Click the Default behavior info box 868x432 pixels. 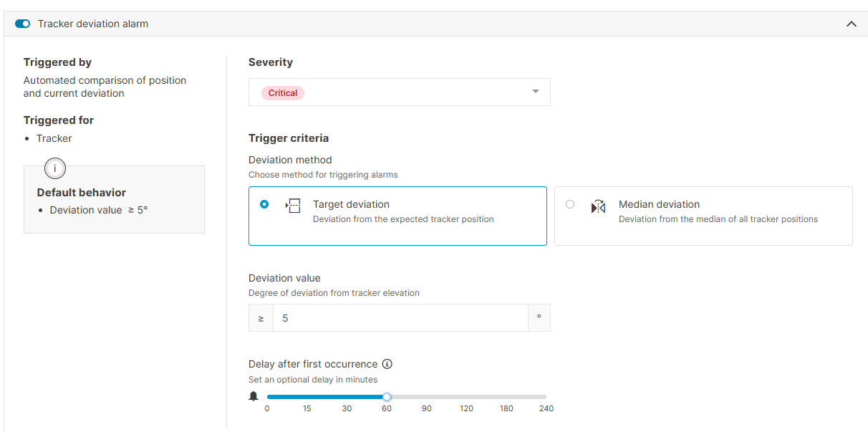point(114,200)
